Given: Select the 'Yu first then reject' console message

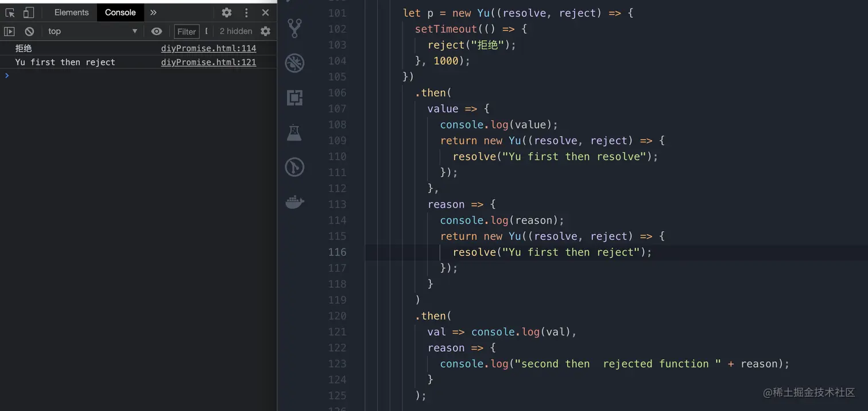Looking at the screenshot, I should (65, 62).
